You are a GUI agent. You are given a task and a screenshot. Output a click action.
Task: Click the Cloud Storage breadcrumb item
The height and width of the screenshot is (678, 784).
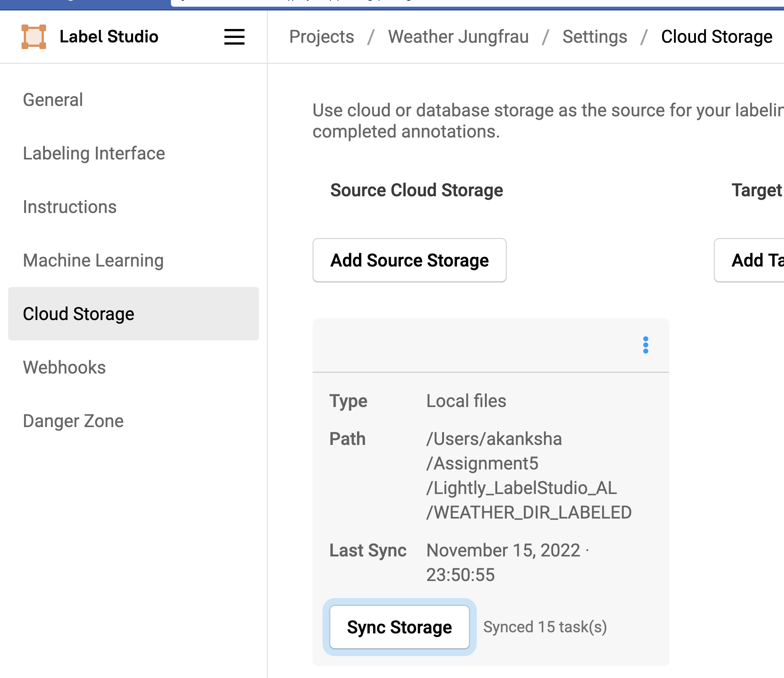717,37
